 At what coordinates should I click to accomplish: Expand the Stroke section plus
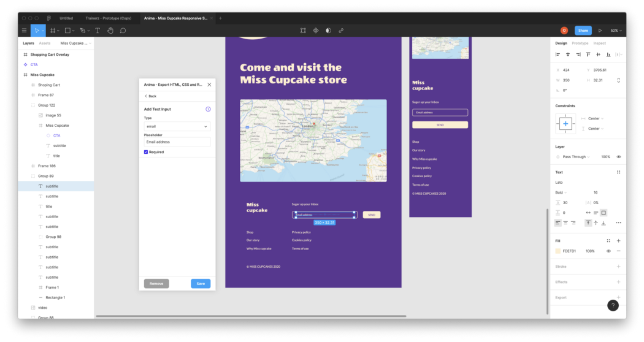(618, 267)
